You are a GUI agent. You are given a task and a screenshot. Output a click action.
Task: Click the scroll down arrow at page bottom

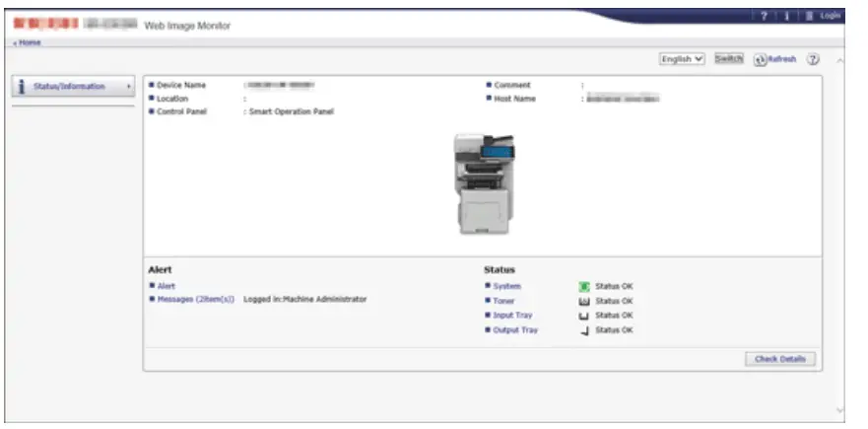coord(839,410)
